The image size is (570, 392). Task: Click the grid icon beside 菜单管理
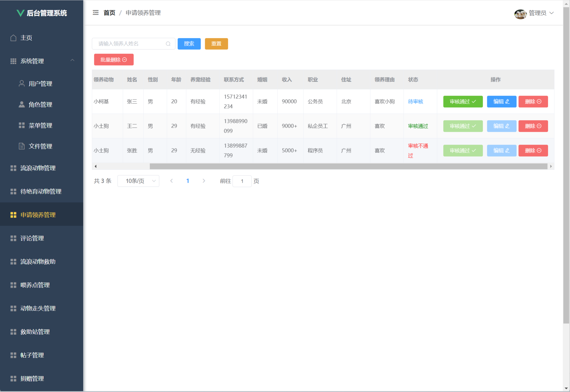click(22, 125)
